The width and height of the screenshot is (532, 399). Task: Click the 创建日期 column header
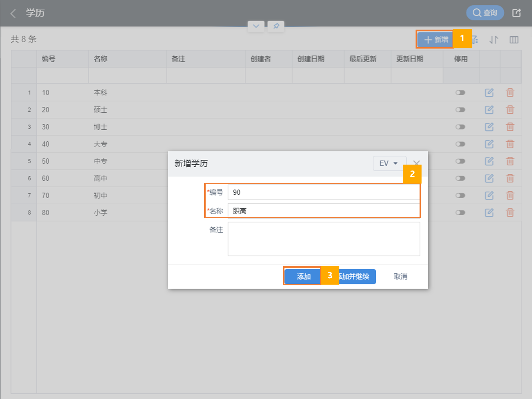coord(318,59)
